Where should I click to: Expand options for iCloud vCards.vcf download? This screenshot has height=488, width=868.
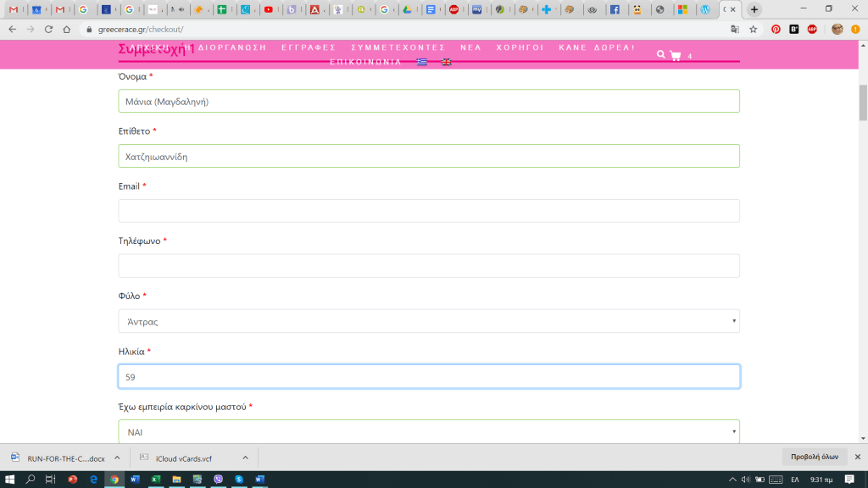(245, 457)
